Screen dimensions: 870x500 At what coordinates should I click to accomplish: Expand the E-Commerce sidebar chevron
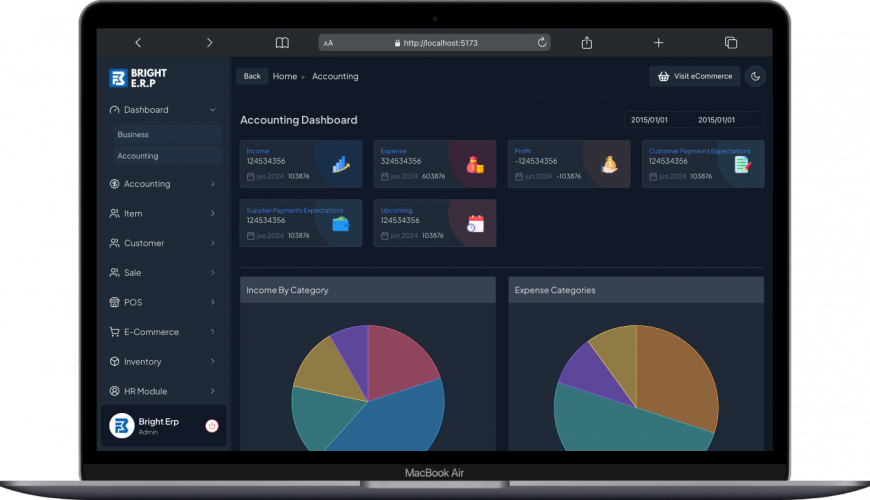213,332
